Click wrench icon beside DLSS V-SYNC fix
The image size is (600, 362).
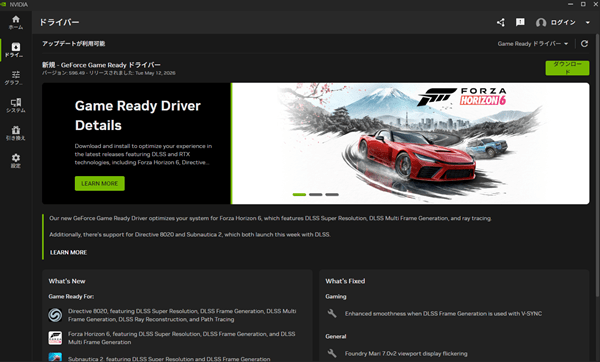332,313
